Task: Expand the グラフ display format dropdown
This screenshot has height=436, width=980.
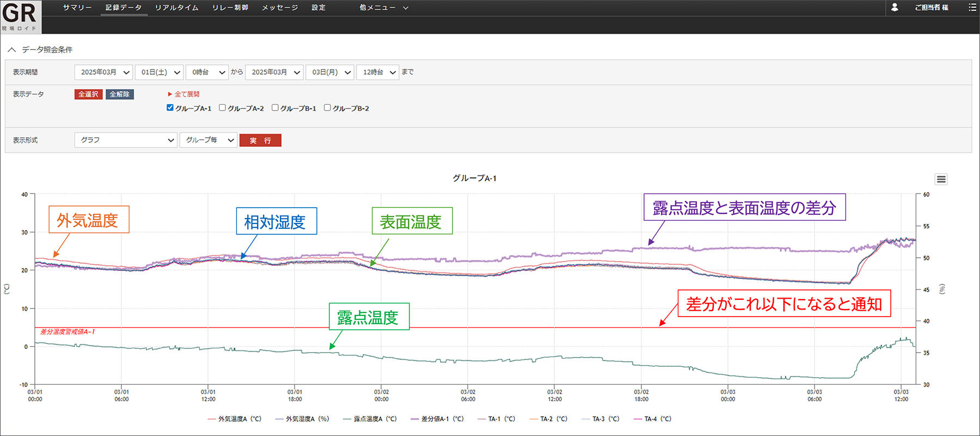Action: click(125, 141)
